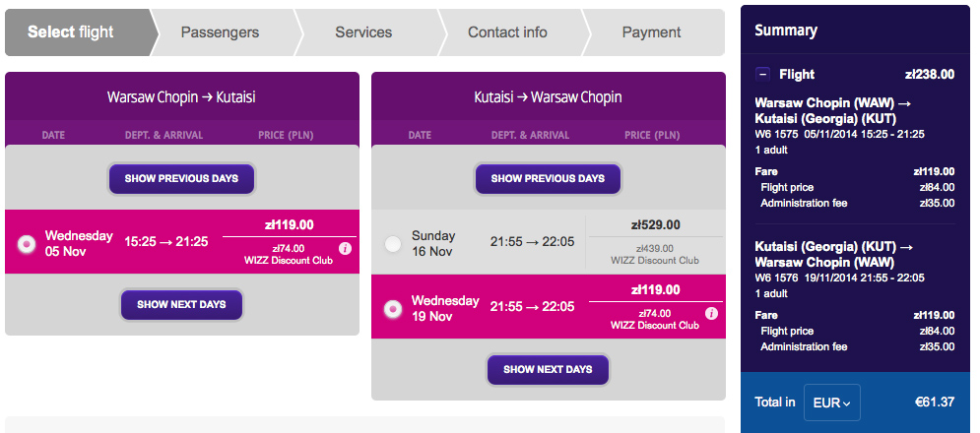Show next days for Kutaisi to Warsaw

pos(549,369)
